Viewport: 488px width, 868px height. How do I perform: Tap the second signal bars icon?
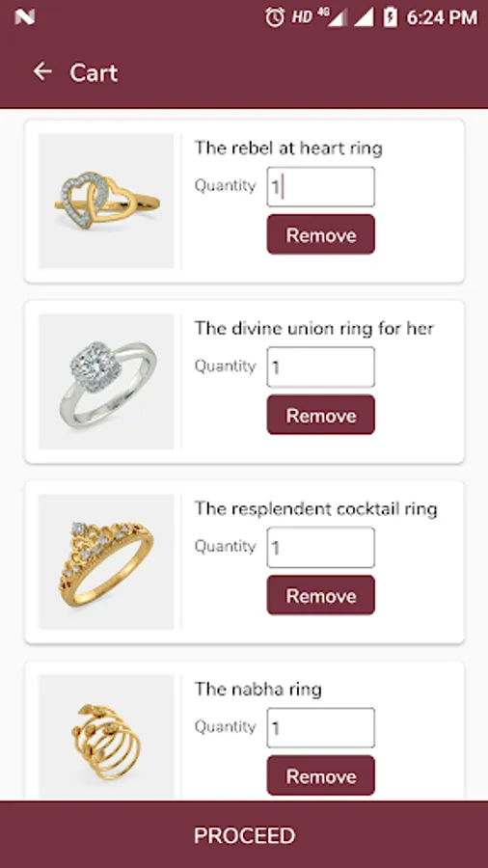[x=364, y=17]
